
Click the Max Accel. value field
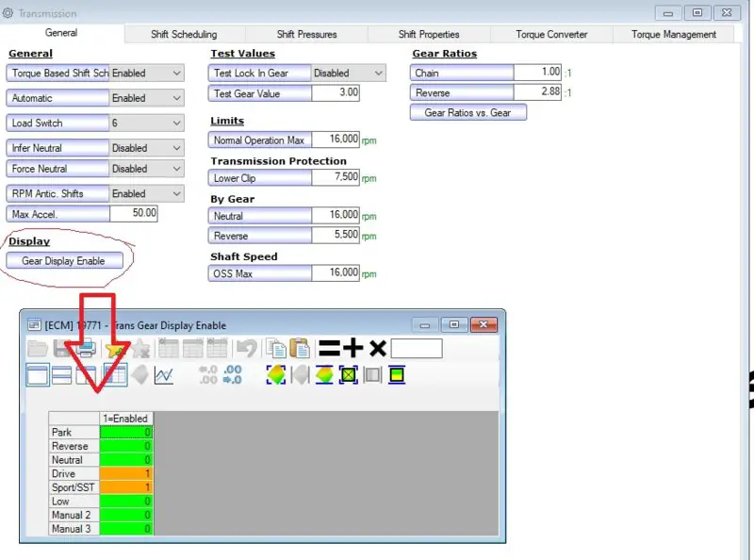[134, 213]
